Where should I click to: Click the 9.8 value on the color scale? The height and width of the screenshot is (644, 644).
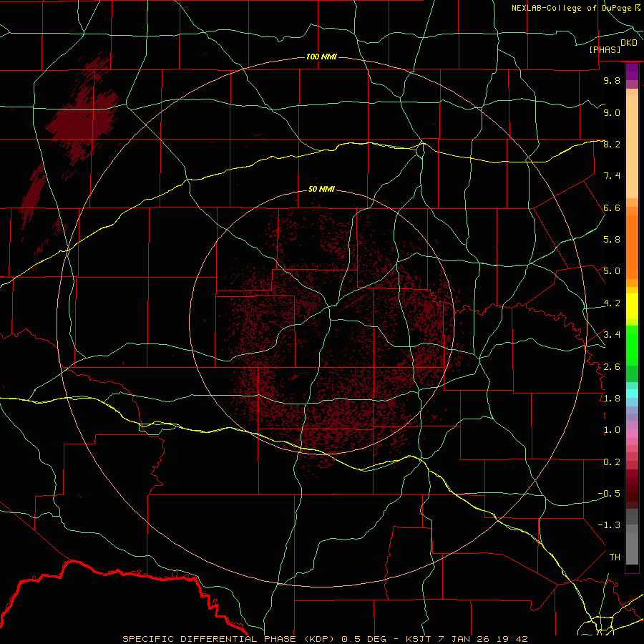pyautogui.click(x=612, y=80)
